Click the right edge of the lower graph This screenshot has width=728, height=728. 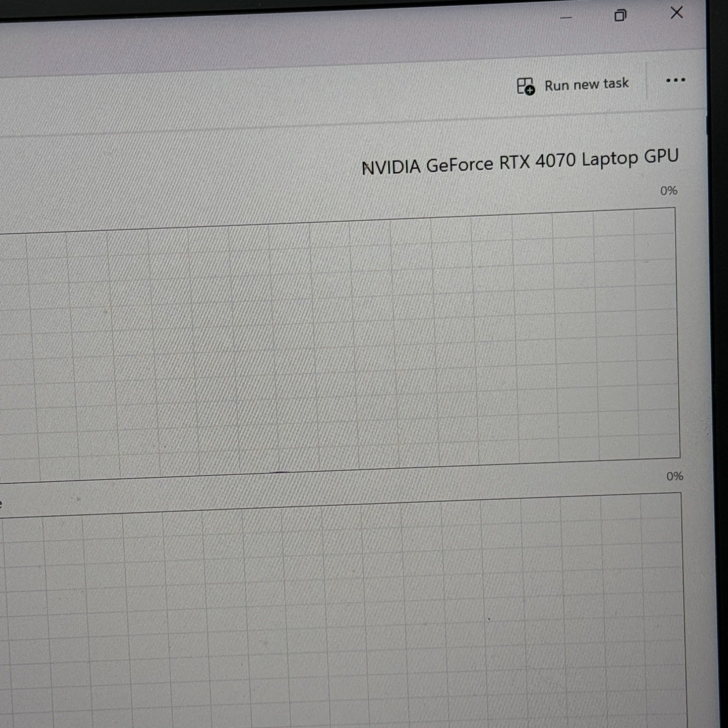(x=684, y=607)
